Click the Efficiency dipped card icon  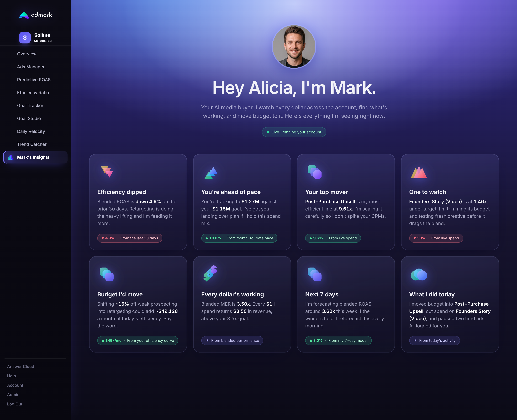107,172
